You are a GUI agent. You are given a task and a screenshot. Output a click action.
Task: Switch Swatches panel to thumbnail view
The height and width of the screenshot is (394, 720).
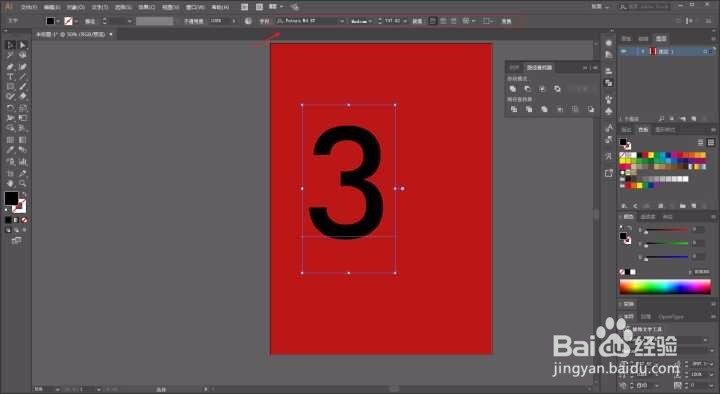click(711, 143)
